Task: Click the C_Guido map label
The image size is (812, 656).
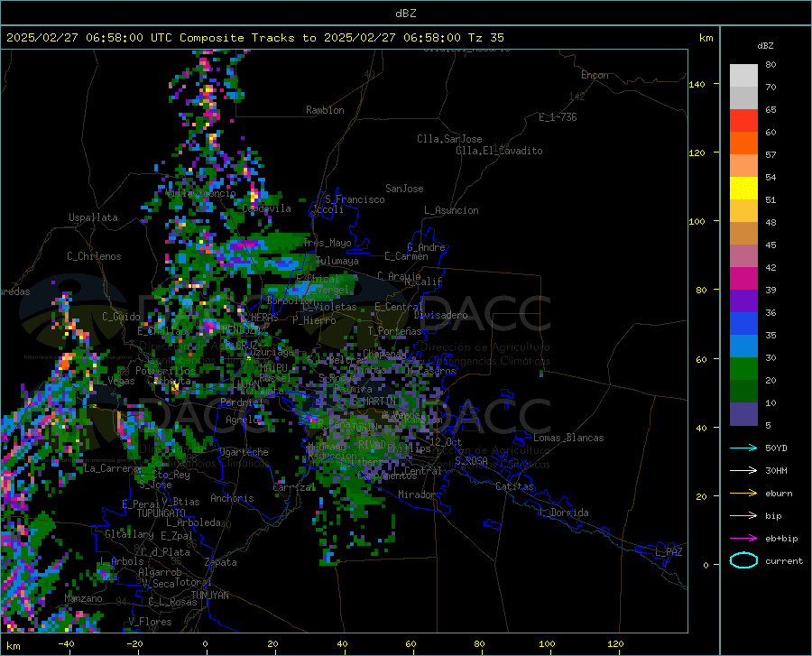Action: click(121, 317)
